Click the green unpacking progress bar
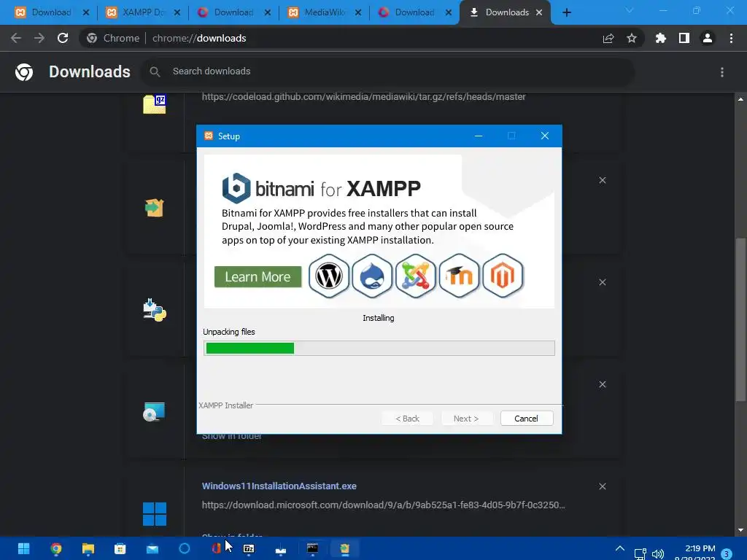This screenshot has width=747, height=560. 249,348
